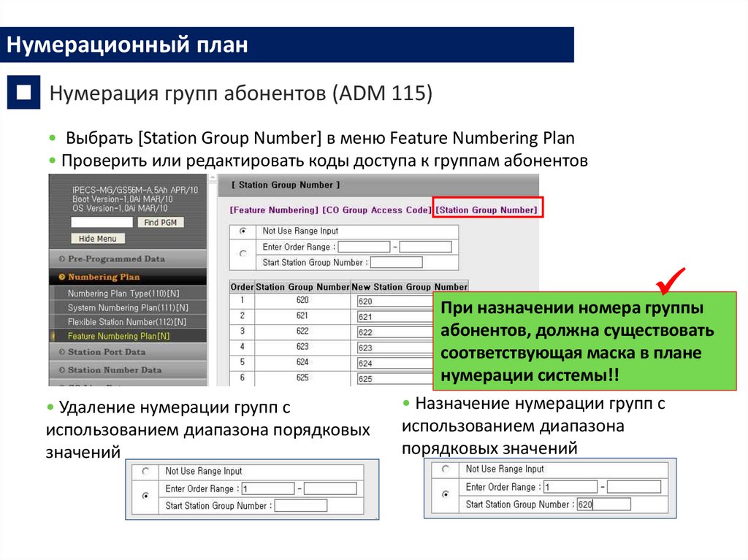Click the Station Group Number column header

(x=302, y=287)
